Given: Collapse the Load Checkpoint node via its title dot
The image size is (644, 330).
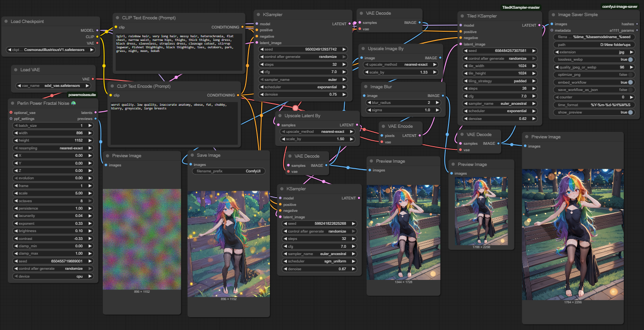Looking at the screenshot, I should coord(6,22).
